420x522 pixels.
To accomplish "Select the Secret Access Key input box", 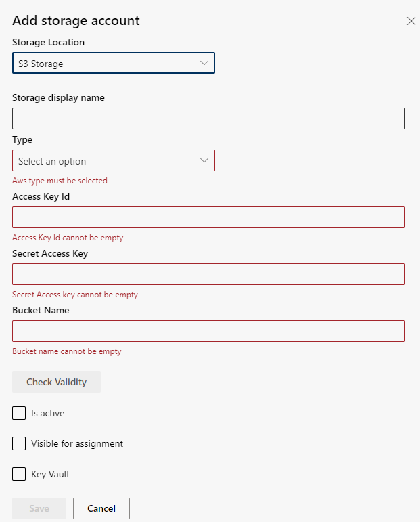I will coord(208,274).
